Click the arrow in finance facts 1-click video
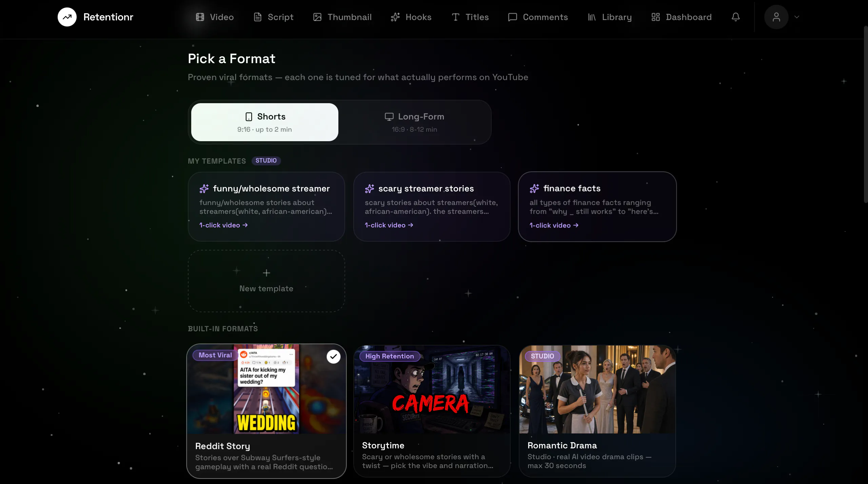 point(576,225)
